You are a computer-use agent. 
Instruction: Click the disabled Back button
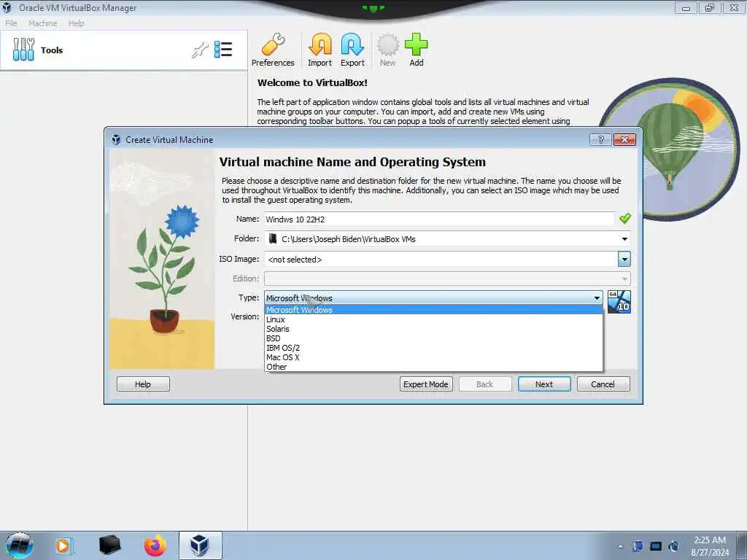click(x=485, y=384)
